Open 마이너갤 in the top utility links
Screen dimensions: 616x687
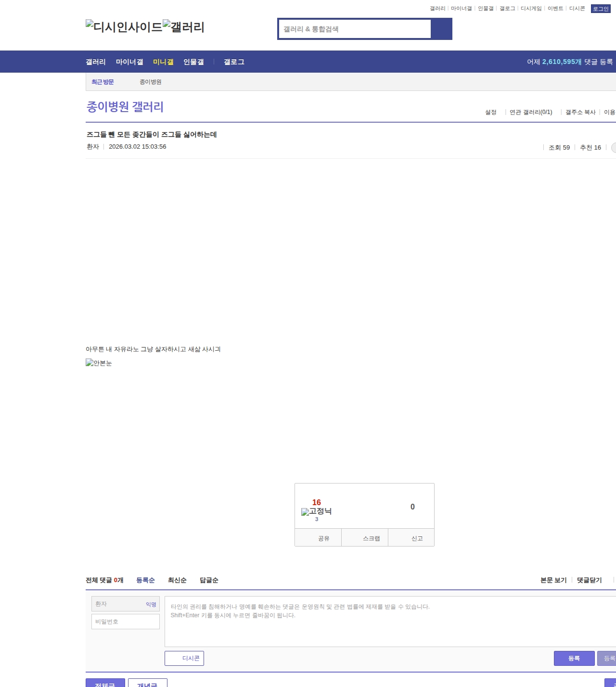(462, 8)
